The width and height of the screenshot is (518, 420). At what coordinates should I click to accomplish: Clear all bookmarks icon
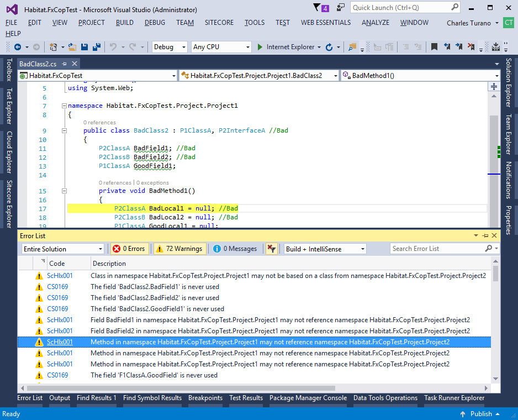(x=471, y=48)
